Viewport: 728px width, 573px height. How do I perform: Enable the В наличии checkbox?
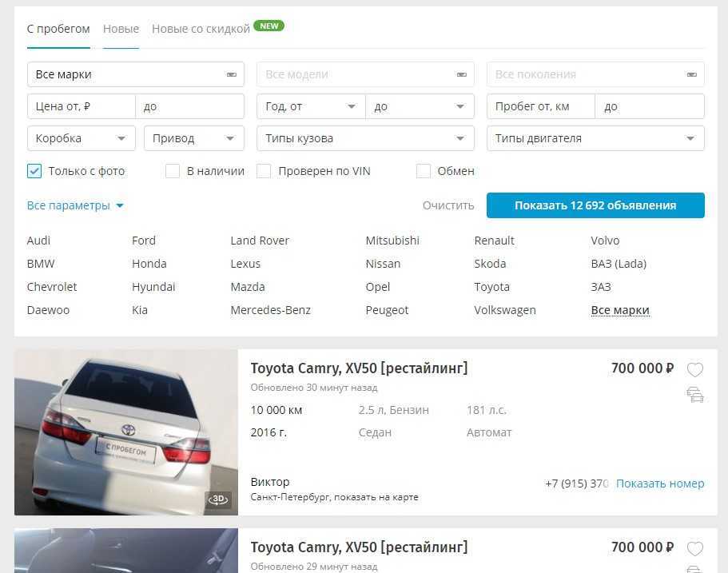pos(173,171)
